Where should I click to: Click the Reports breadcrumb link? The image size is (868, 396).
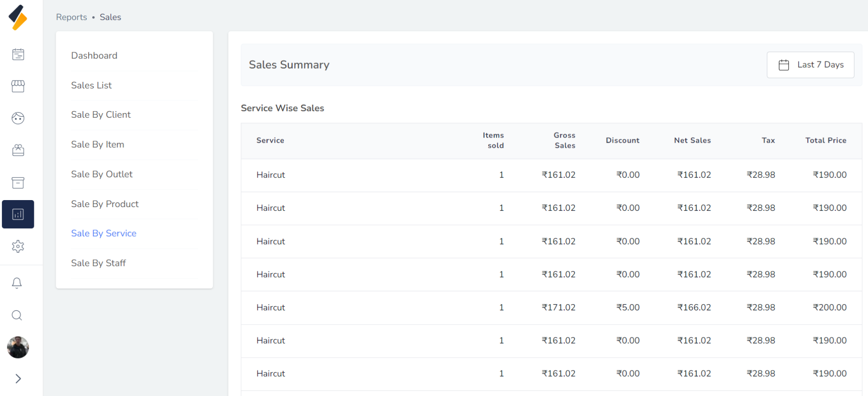tap(71, 17)
